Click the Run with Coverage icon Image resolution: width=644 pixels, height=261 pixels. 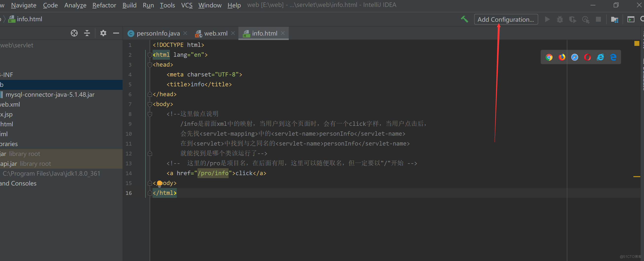(x=572, y=19)
